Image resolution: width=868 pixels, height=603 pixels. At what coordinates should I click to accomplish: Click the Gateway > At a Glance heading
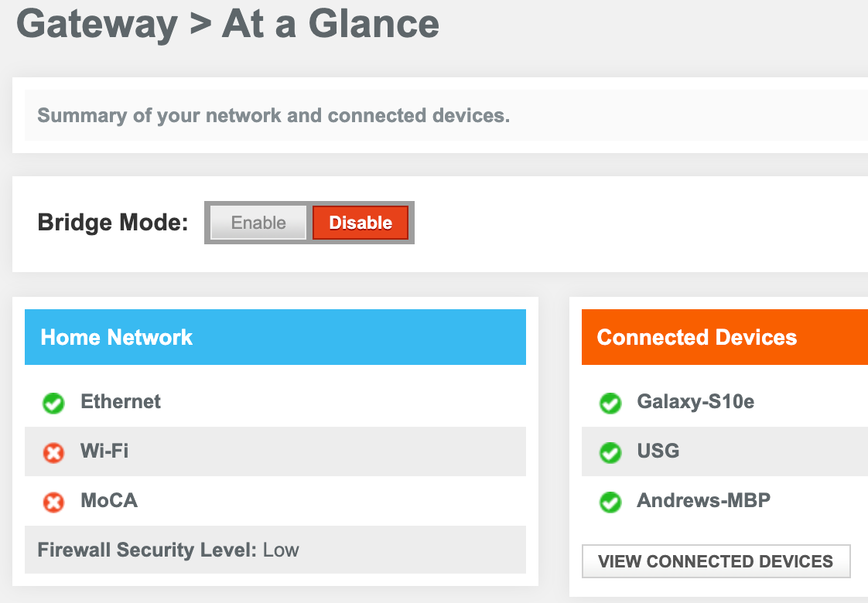click(x=227, y=23)
